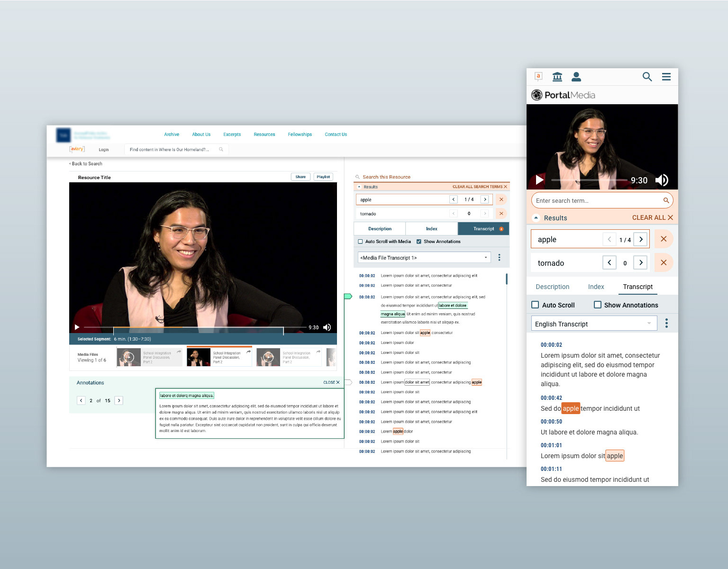Switch to the Index tab on mobile
Screen dimensions: 728x569
point(596,287)
